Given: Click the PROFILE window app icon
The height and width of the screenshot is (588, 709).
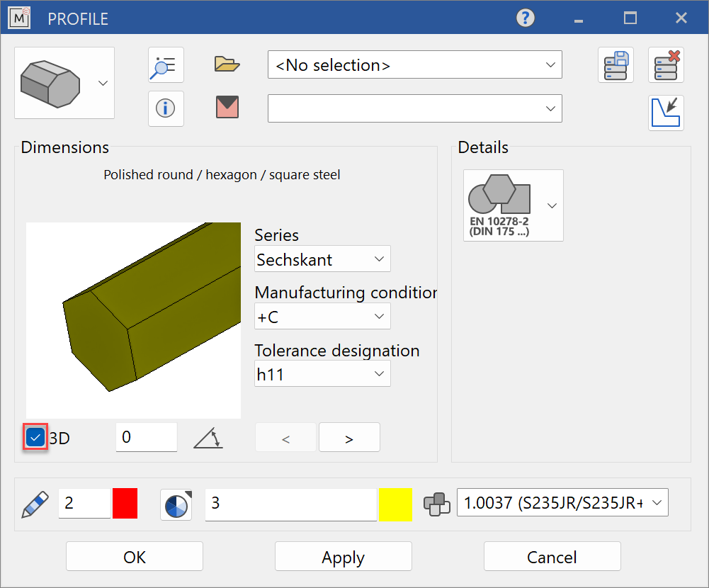Looking at the screenshot, I should coord(19,18).
